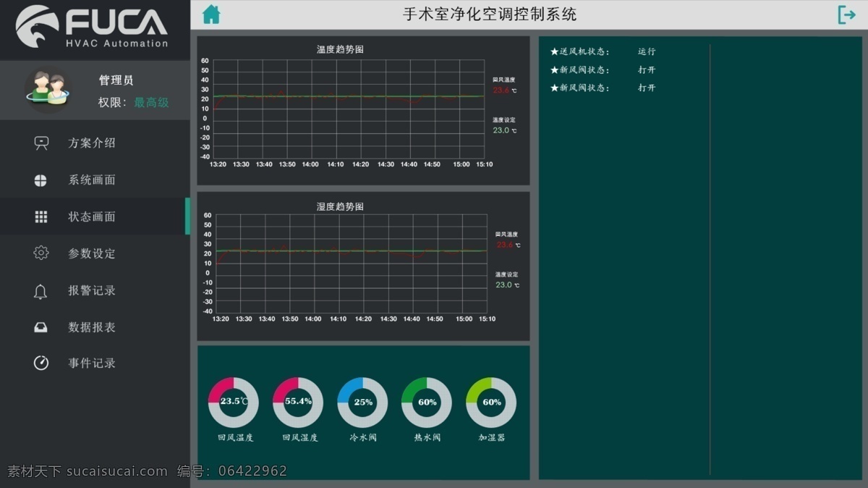Click the logout exit icon
This screenshot has height=488, width=868.
(846, 14)
